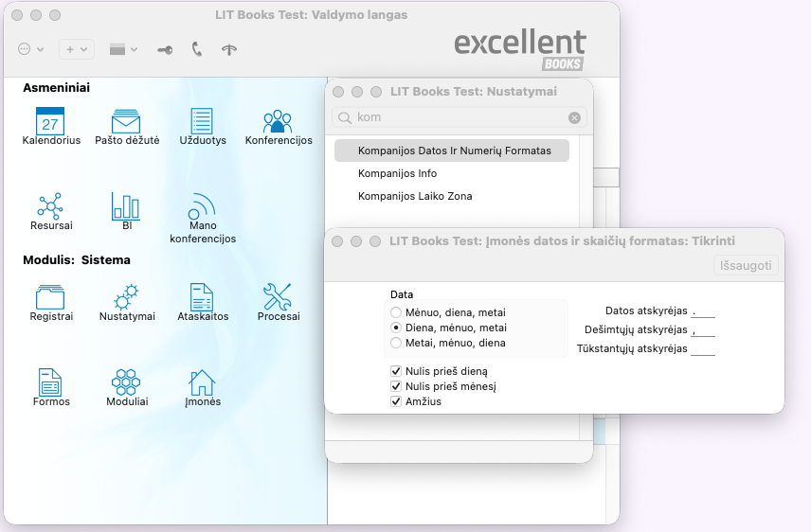The height and width of the screenshot is (532, 811).
Task: Open the Užduotys tasks icon
Action: (202, 122)
